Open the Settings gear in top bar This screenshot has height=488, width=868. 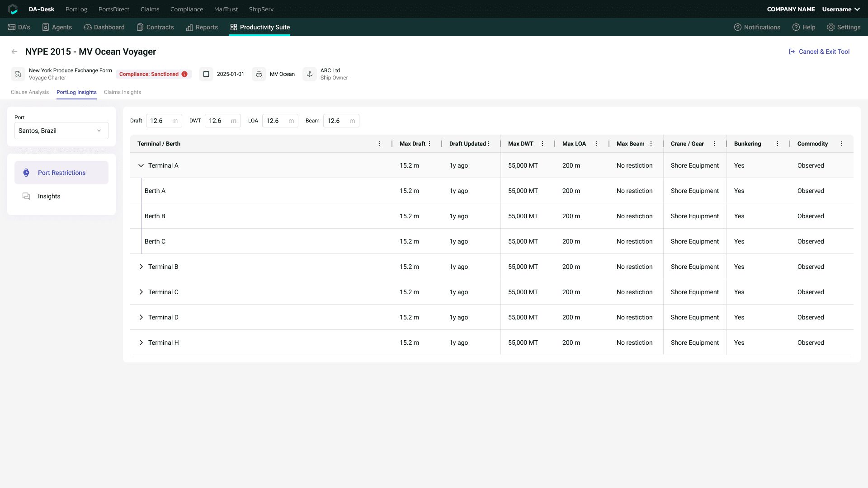tap(831, 27)
